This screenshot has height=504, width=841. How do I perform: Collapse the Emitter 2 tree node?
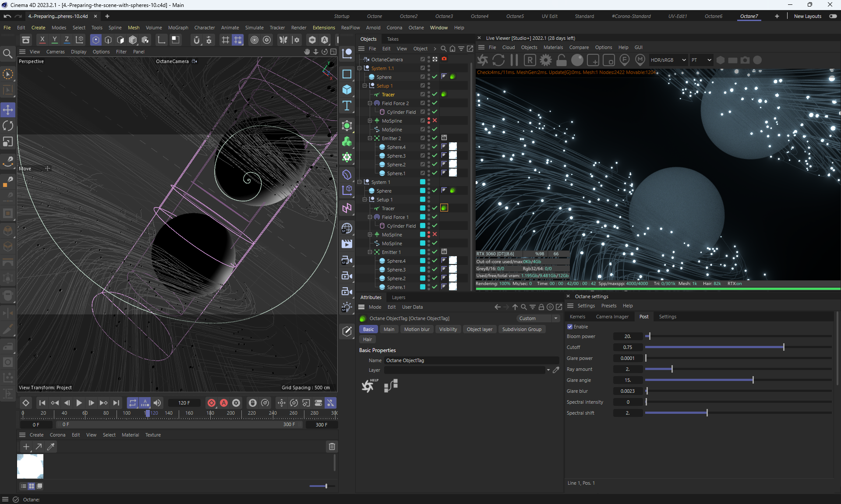[370, 138]
